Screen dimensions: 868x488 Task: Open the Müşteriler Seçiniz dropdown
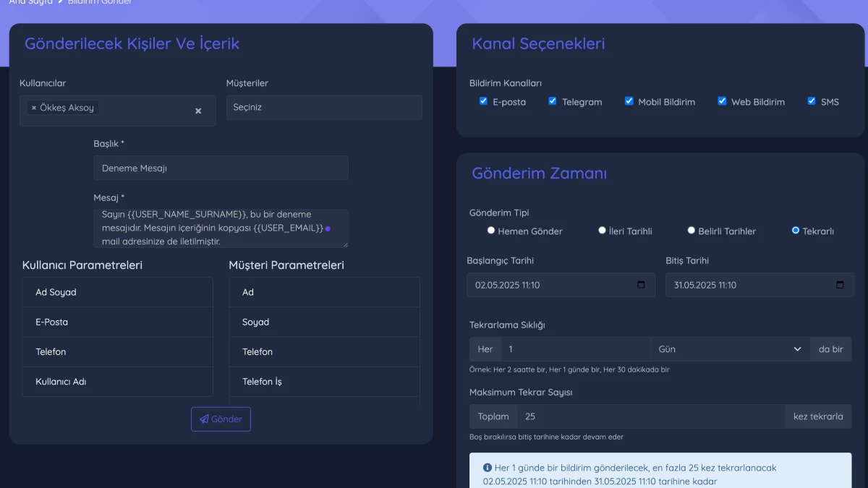[x=324, y=108]
